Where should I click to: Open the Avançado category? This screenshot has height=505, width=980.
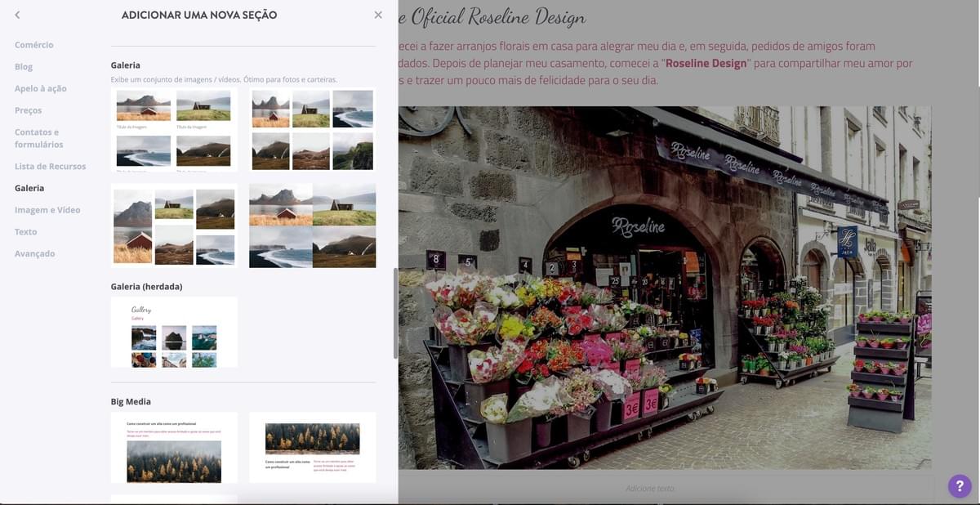[34, 254]
